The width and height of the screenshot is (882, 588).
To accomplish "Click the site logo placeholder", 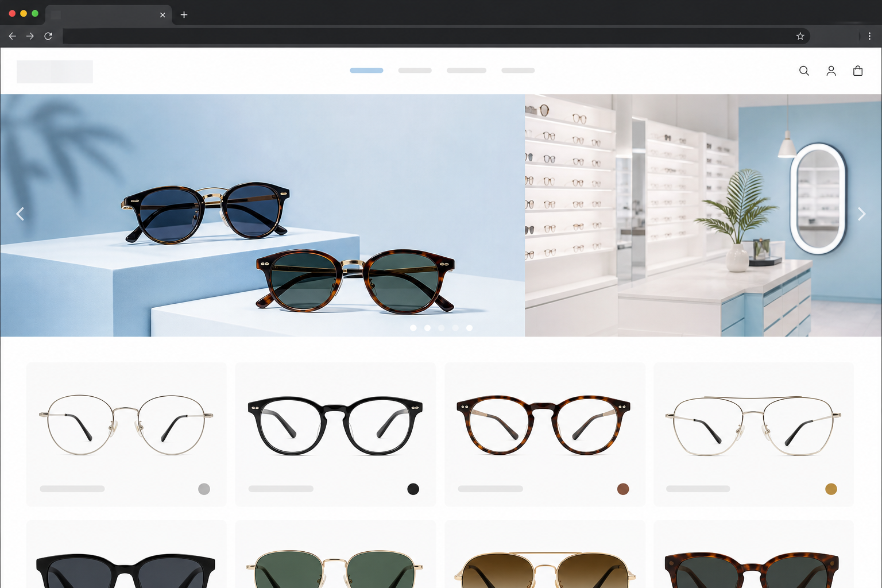I will pyautogui.click(x=55, y=72).
